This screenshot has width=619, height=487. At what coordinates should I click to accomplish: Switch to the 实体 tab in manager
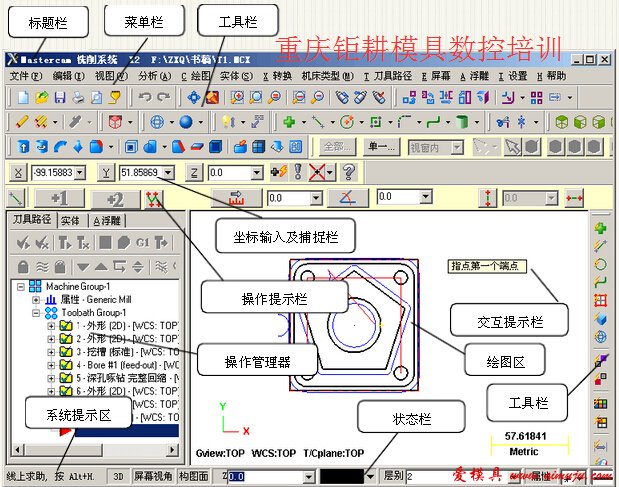[x=70, y=221]
